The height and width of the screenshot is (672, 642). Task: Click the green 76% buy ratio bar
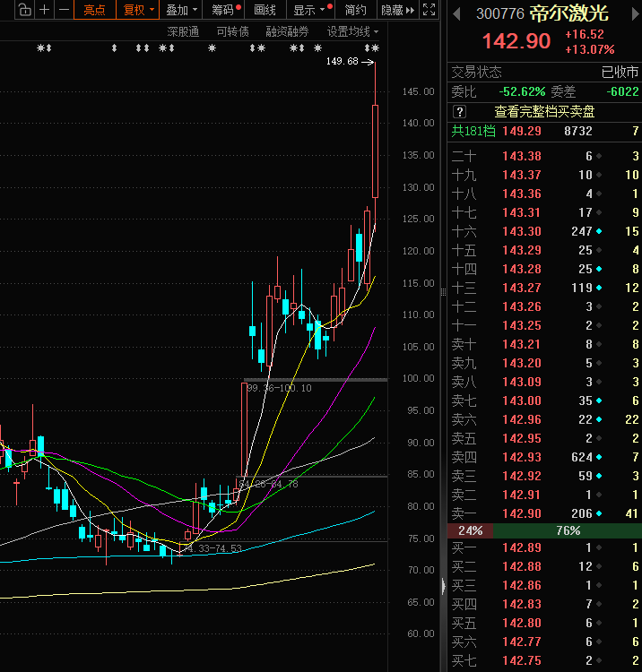click(568, 531)
